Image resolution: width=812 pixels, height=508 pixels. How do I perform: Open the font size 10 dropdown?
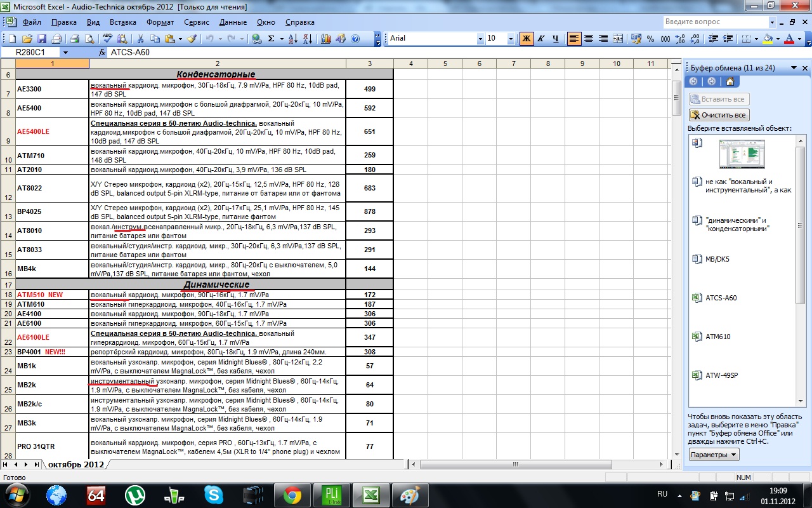[x=511, y=39]
